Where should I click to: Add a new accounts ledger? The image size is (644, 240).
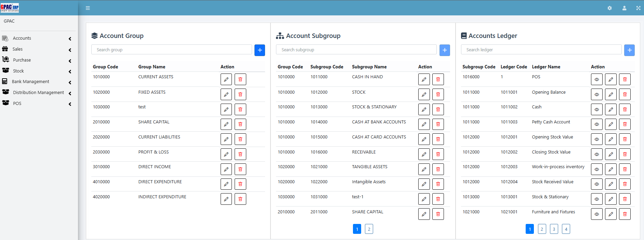point(629,50)
